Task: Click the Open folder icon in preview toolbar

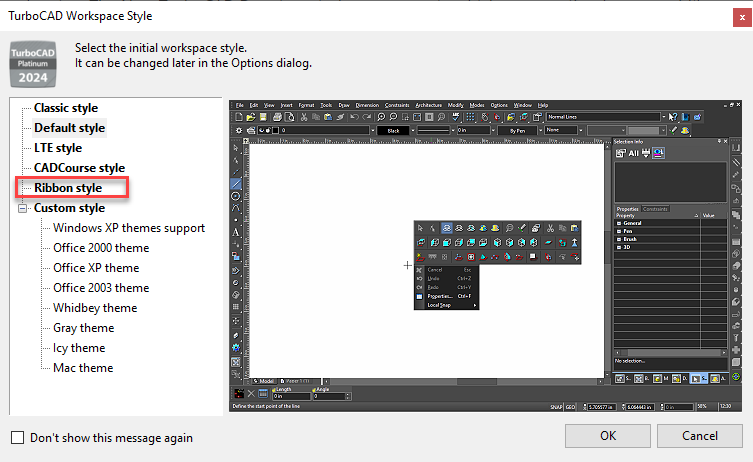Action: pos(251,117)
